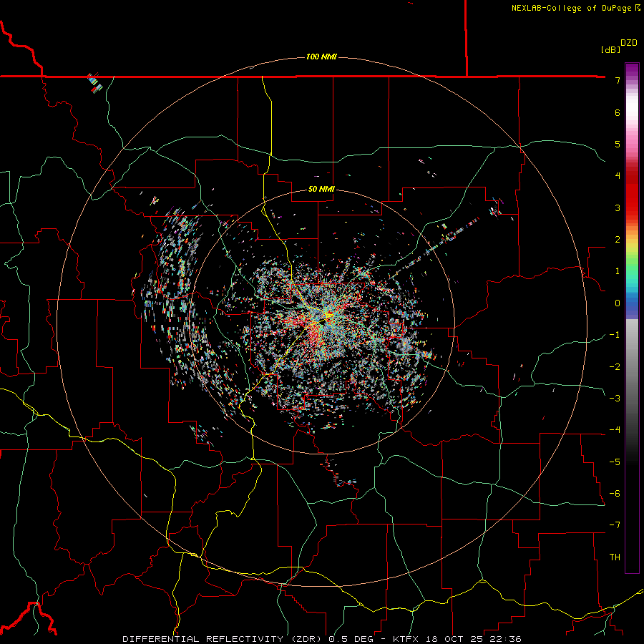The width and height of the screenshot is (644, 644).
Task: Click the -6 dB value on color scale
Action: point(615,494)
